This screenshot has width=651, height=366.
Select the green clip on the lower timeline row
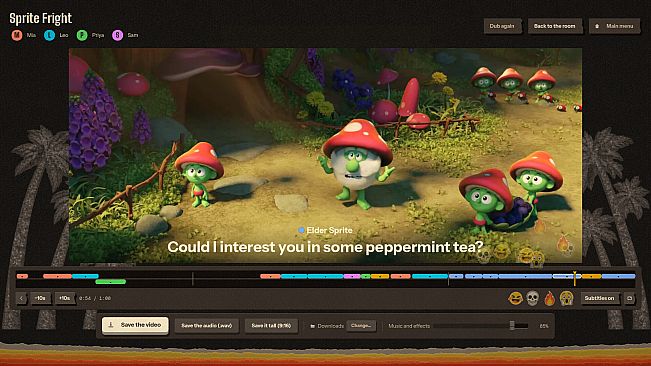pos(110,282)
